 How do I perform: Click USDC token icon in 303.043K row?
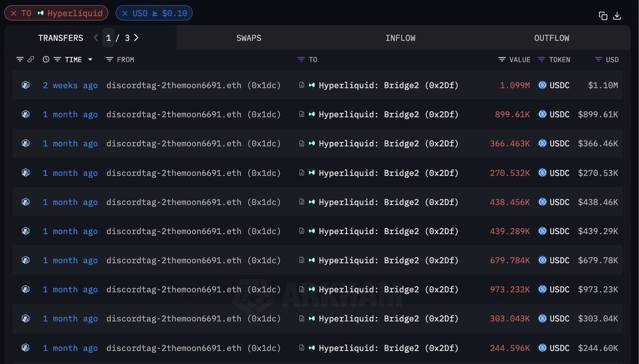click(x=543, y=319)
